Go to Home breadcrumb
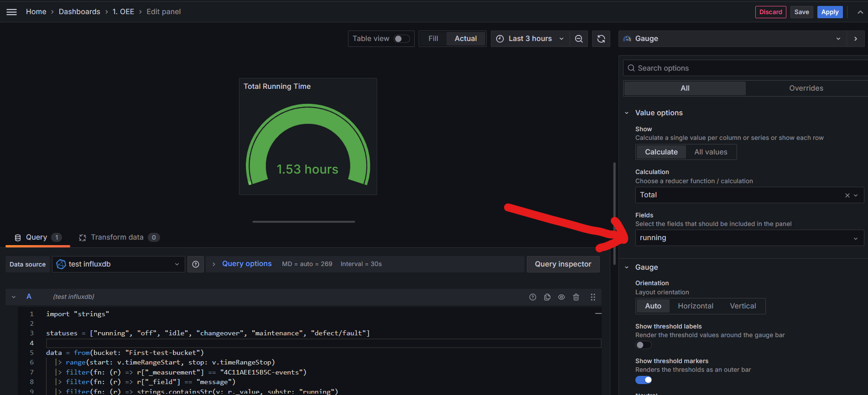 tap(36, 12)
